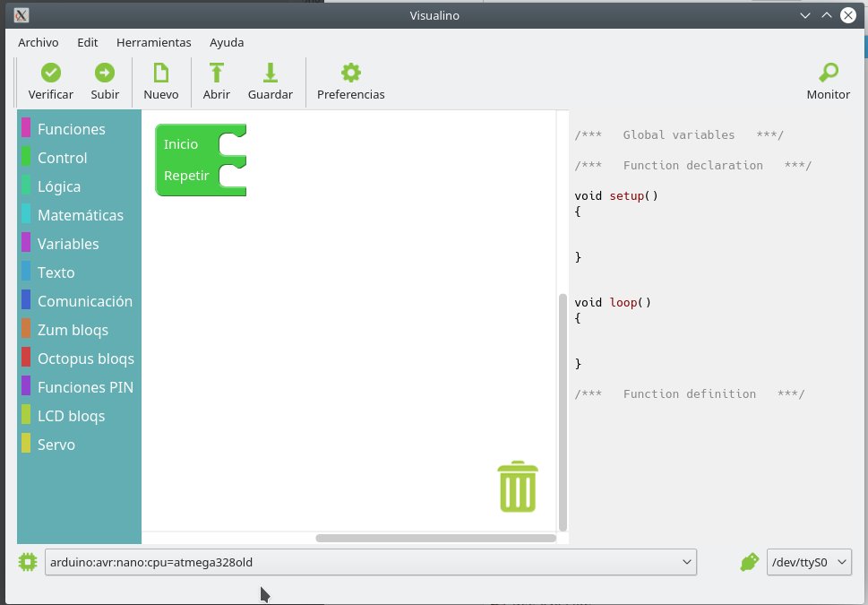This screenshot has height=605, width=868.
Task: Open the Ayuda menu
Action: (x=226, y=42)
